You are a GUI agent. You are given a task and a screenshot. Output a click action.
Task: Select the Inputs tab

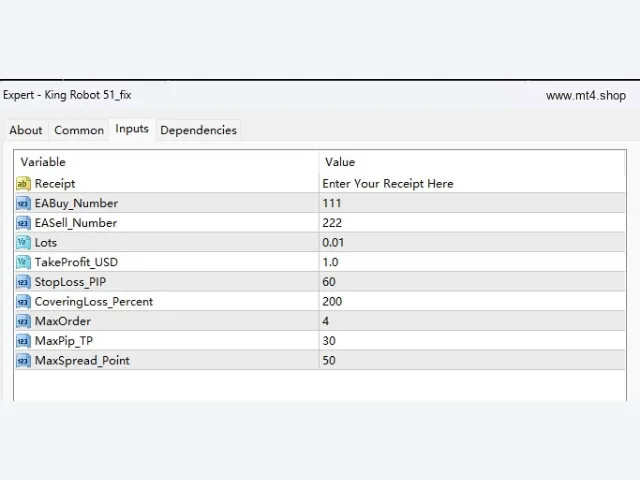click(x=132, y=129)
